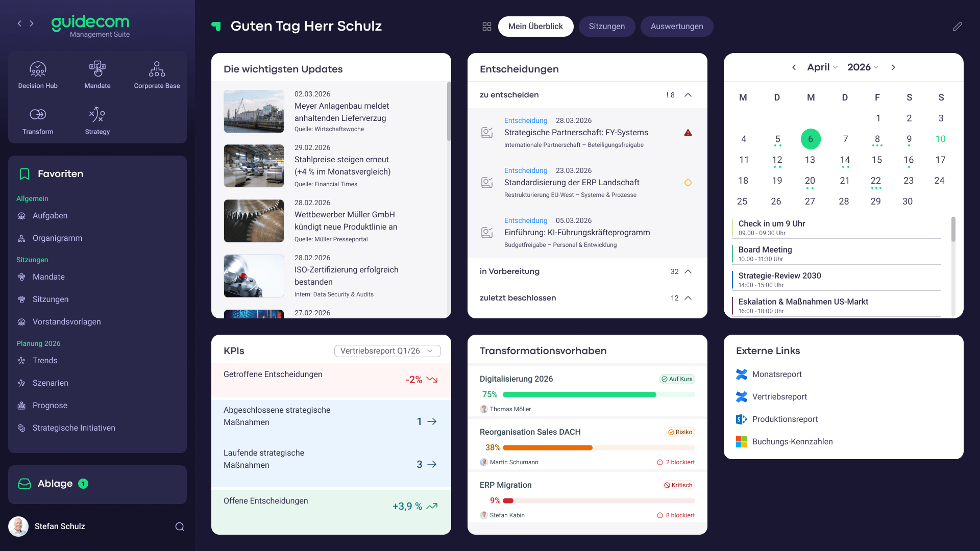
Task: Open the Decision Hub module
Action: [38, 74]
